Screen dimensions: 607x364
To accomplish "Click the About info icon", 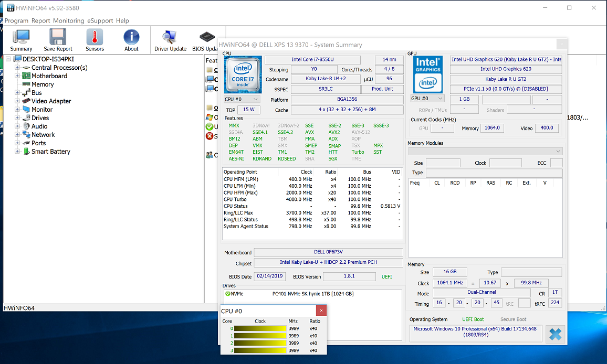I will [131, 37].
